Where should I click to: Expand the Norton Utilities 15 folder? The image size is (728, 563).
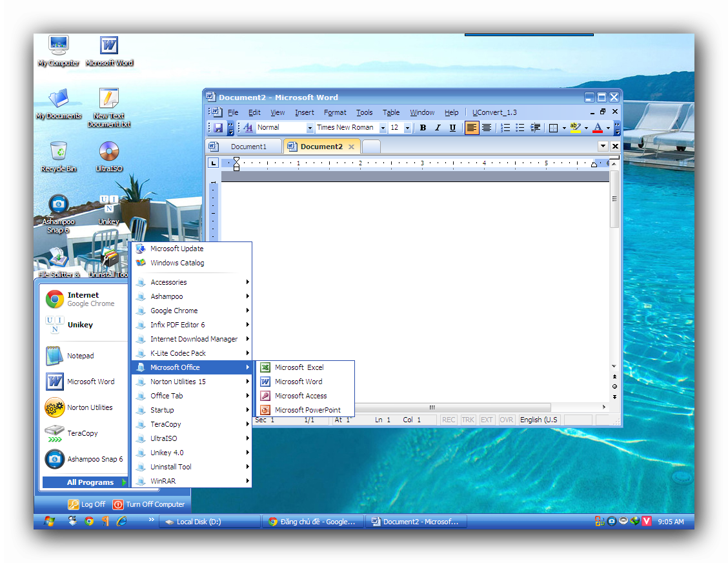[x=192, y=382]
